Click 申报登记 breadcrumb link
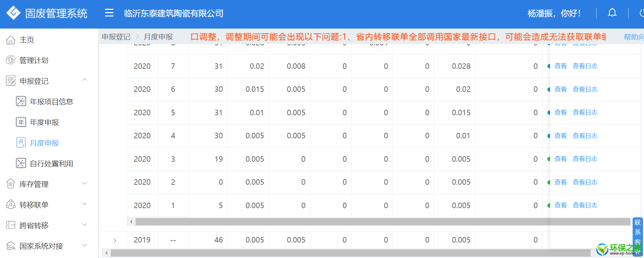The width and height of the screenshot is (644, 258). [x=116, y=37]
